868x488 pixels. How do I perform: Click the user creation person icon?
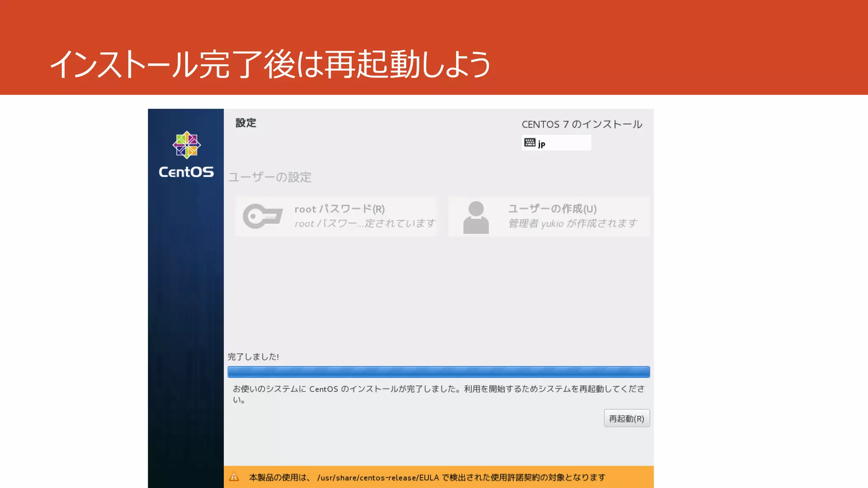[x=476, y=217]
